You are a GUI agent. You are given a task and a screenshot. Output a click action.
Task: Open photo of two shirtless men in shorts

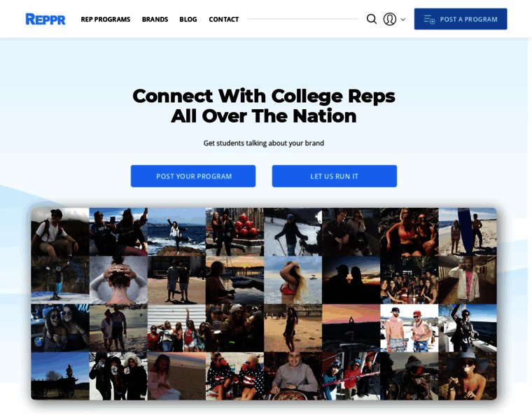[x=409, y=328]
